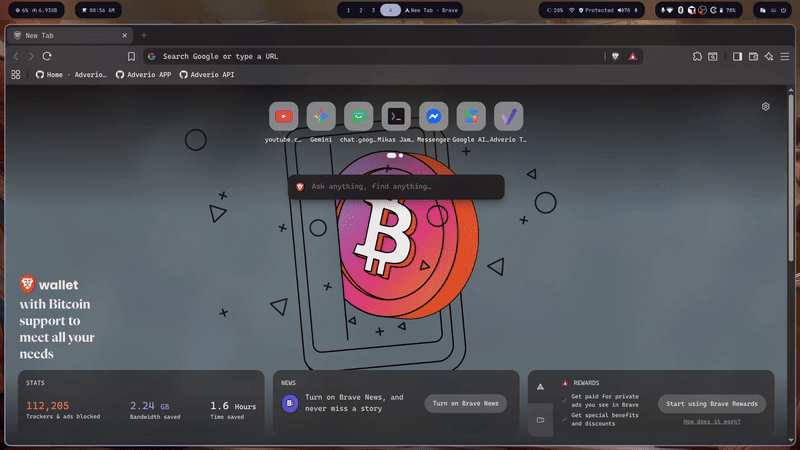800x450 pixels.
Task: Click the Brave Rewards triangle in address bar
Action: pyautogui.click(x=633, y=57)
